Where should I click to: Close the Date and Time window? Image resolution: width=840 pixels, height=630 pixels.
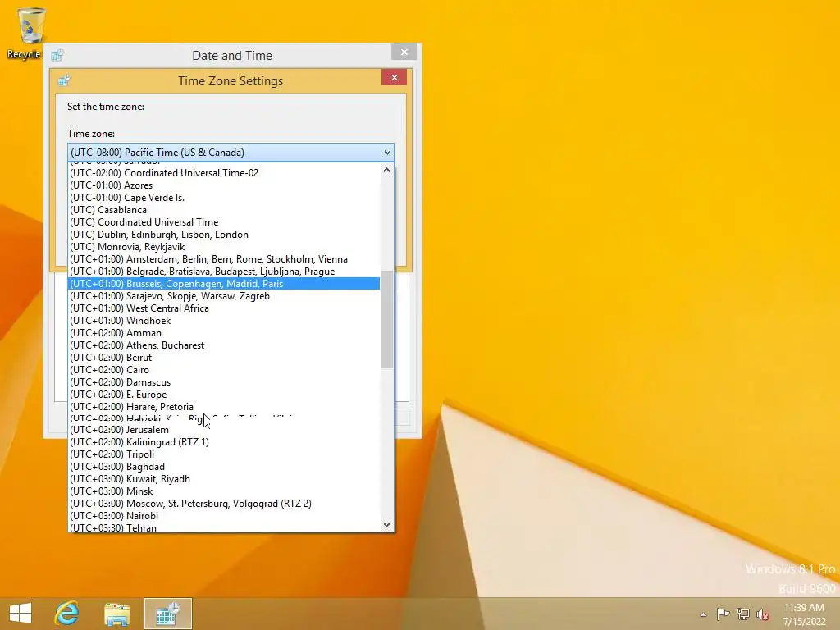tap(404, 52)
